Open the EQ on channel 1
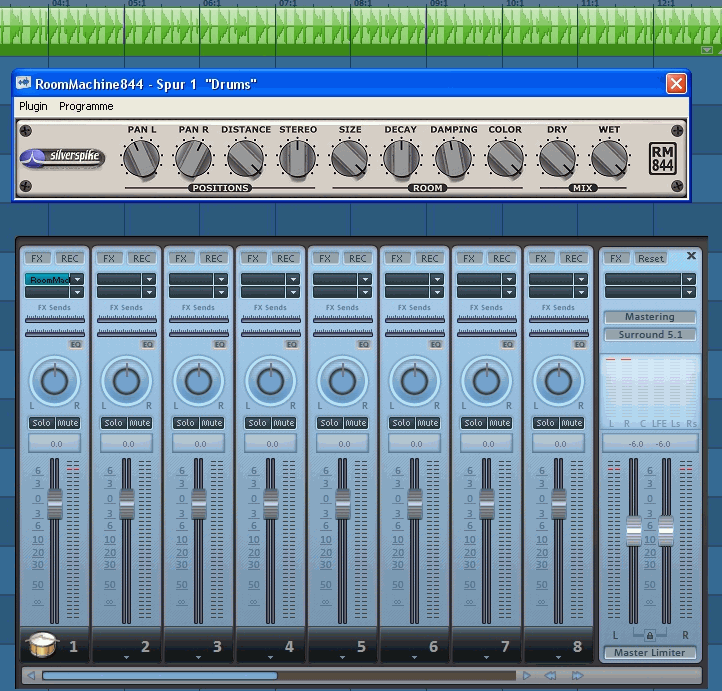The image size is (722, 691). pyautogui.click(x=76, y=344)
